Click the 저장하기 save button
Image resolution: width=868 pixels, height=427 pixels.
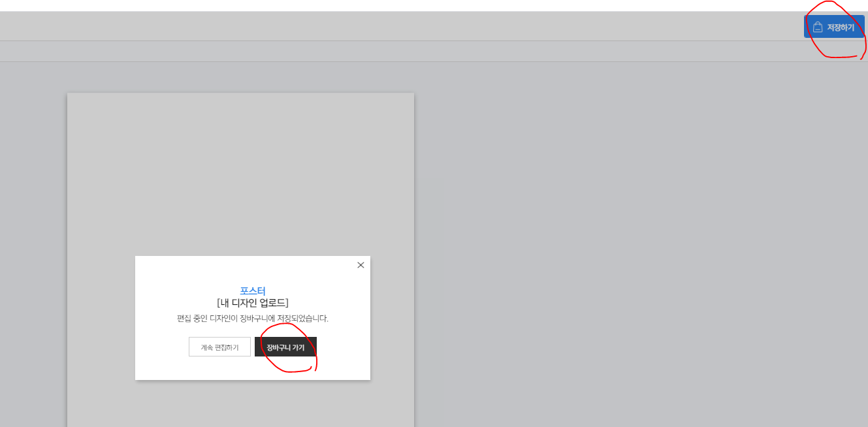click(833, 27)
